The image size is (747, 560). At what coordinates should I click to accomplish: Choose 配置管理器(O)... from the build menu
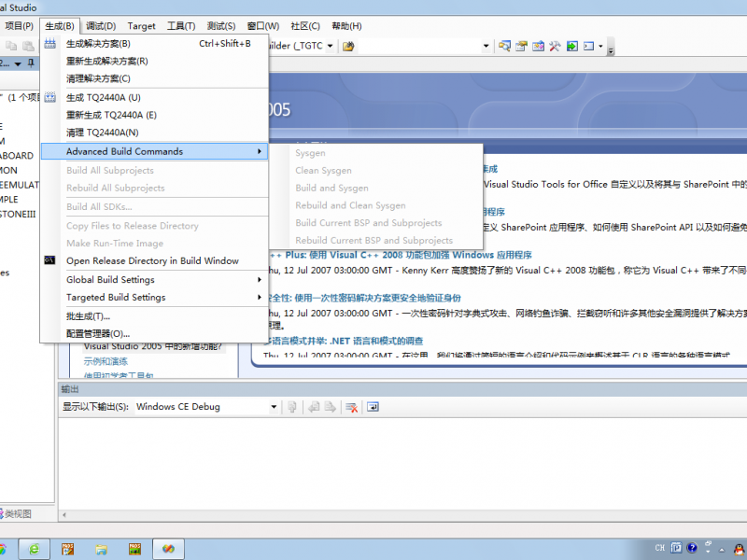coord(98,333)
